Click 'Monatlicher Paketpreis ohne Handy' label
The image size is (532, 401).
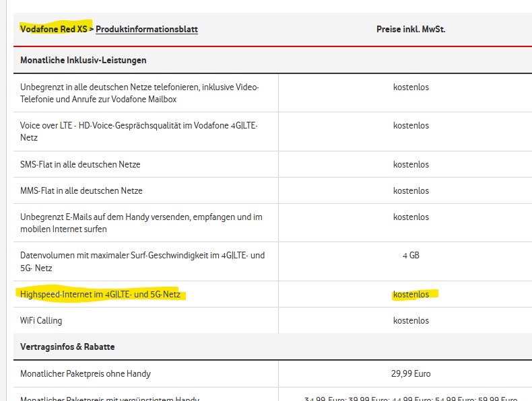85,374
